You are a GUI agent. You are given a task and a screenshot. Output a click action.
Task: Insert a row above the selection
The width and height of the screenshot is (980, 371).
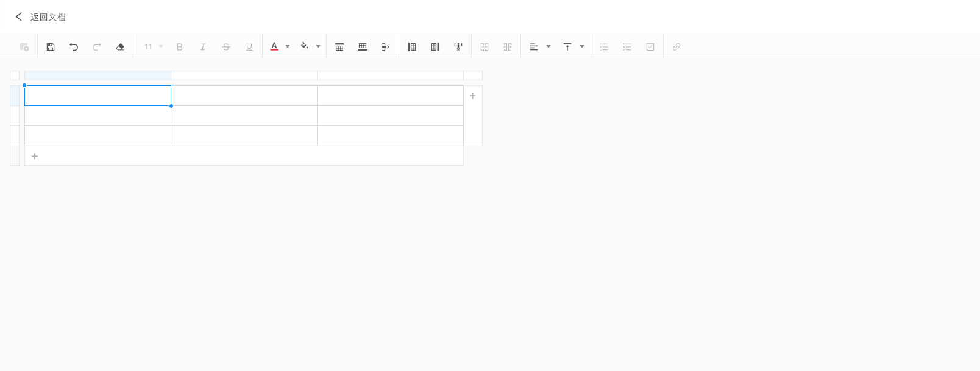point(339,47)
